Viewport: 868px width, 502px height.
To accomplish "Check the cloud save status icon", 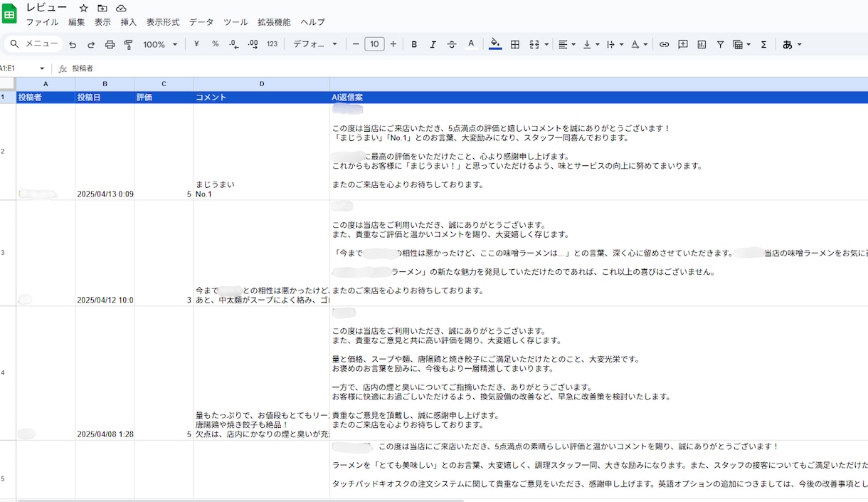I will [121, 8].
